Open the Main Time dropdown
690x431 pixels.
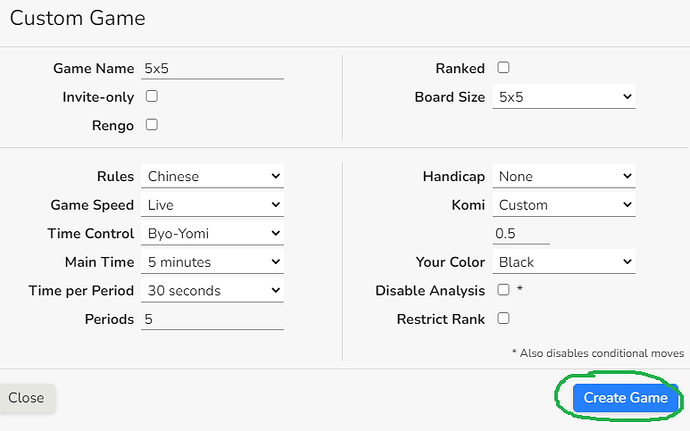[212, 262]
